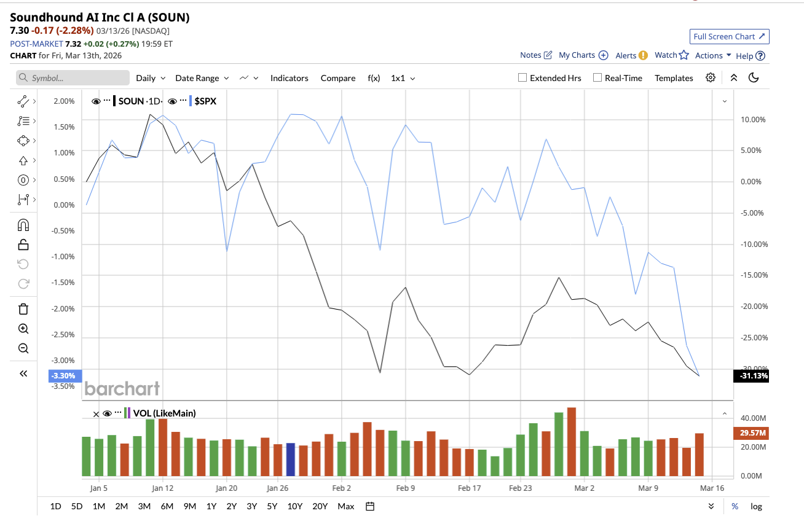Screen dimensions: 804x532
Task: Click the double-chevron icon beside the % button
Action: (711, 506)
